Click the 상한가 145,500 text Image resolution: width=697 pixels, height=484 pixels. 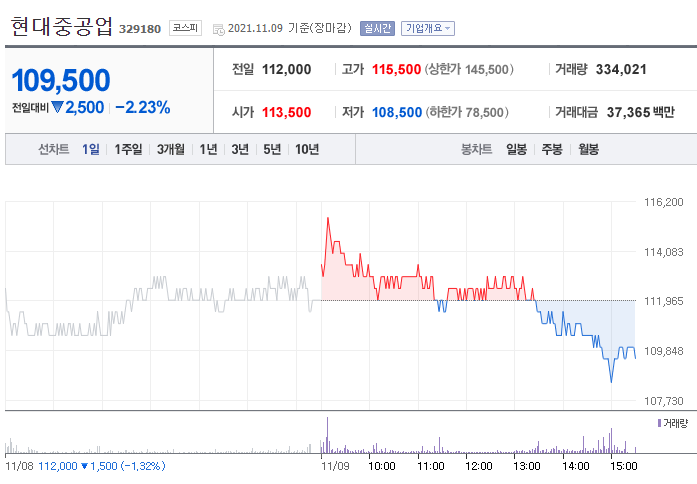[x=469, y=69]
